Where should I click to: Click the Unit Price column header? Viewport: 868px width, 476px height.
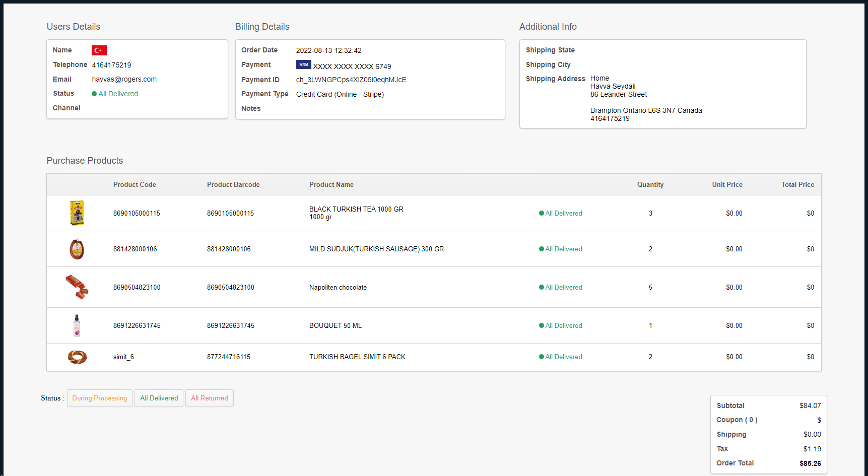click(727, 184)
